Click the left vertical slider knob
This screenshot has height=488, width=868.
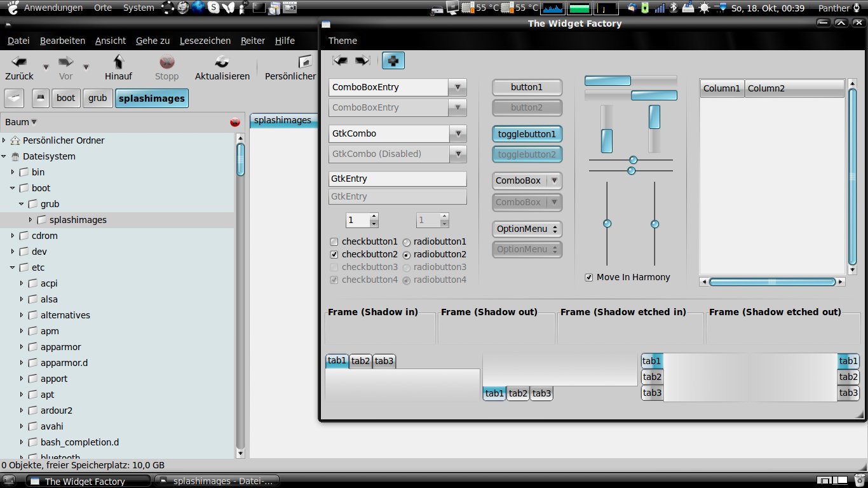[607, 224]
